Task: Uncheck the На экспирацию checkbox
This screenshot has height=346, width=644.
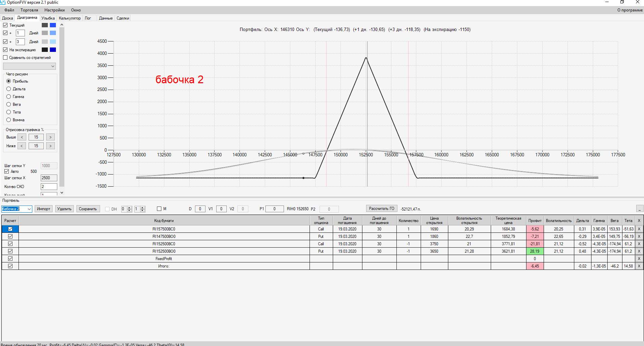Action: [x=5, y=50]
